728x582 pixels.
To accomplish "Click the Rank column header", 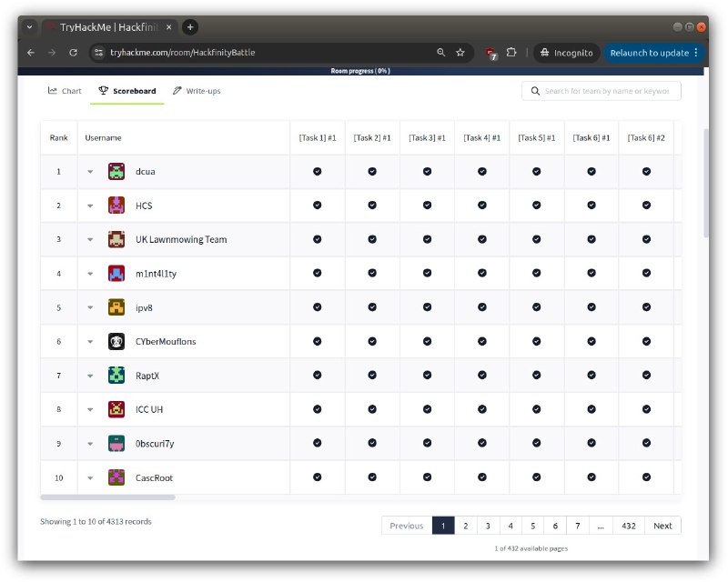I will [58, 138].
